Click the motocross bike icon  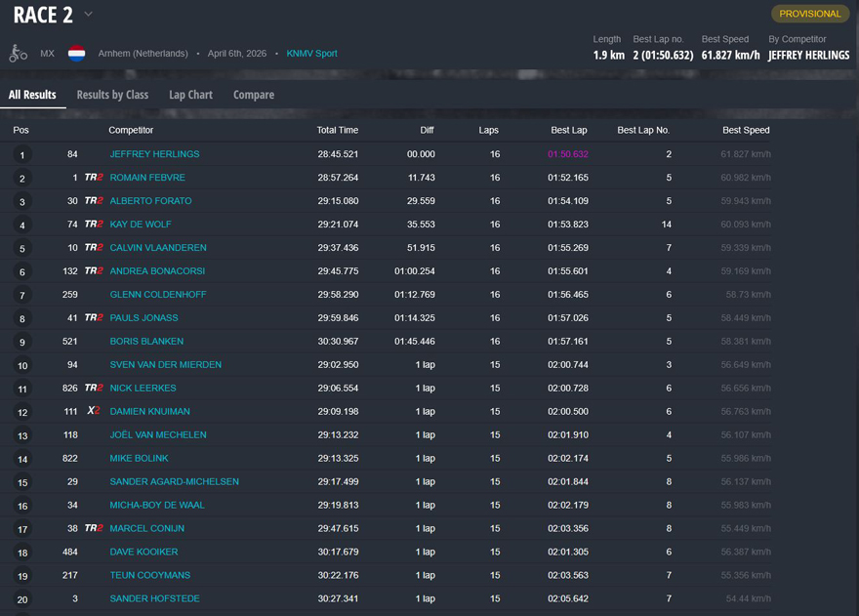tap(19, 54)
